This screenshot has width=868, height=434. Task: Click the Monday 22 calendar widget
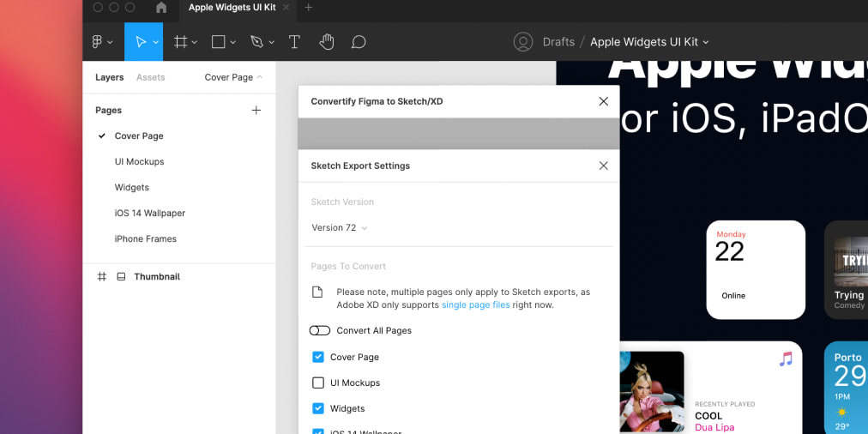click(x=756, y=269)
